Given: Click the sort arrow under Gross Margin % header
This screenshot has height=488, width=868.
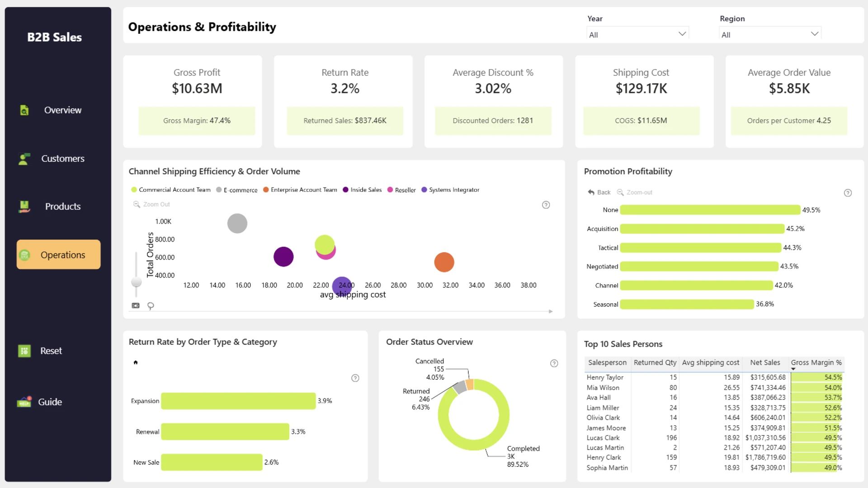Looking at the screenshot, I should 793,369.
